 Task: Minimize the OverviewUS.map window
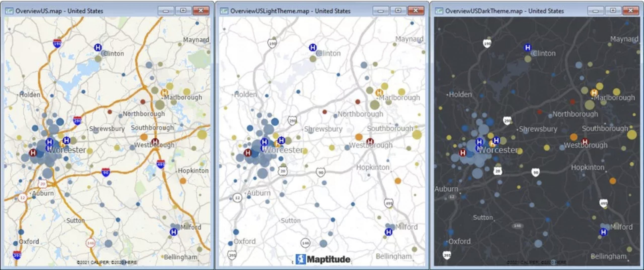click(x=166, y=11)
